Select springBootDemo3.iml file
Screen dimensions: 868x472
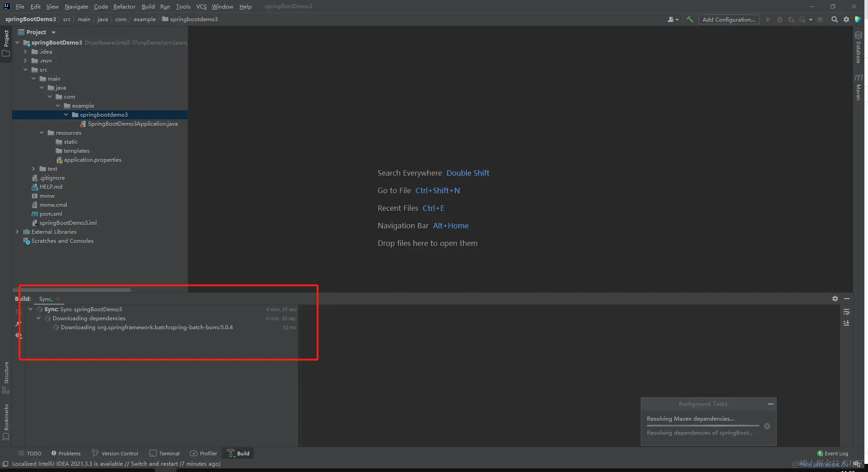click(x=68, y=223)
